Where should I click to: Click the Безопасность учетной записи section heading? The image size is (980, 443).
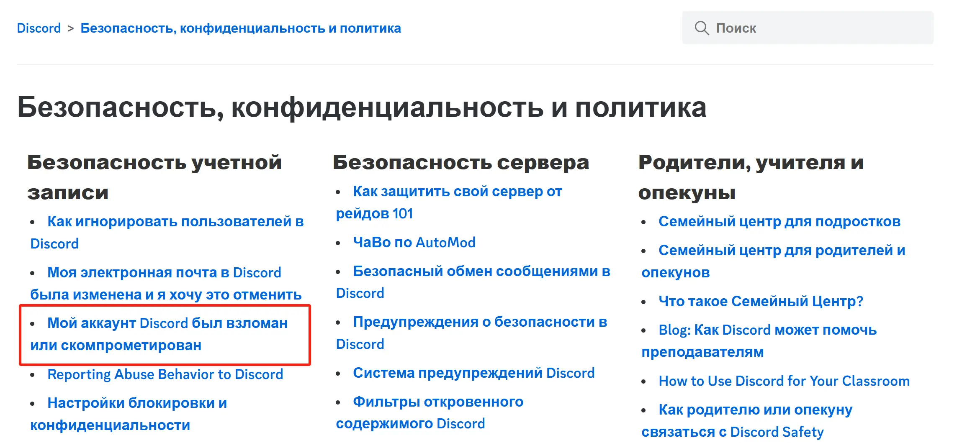(154, 177)
